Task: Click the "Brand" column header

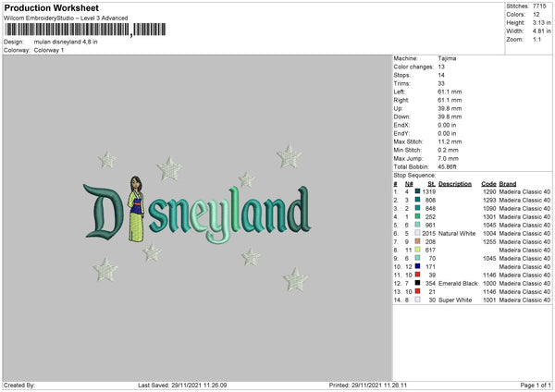Action: [x=508, y=184]
